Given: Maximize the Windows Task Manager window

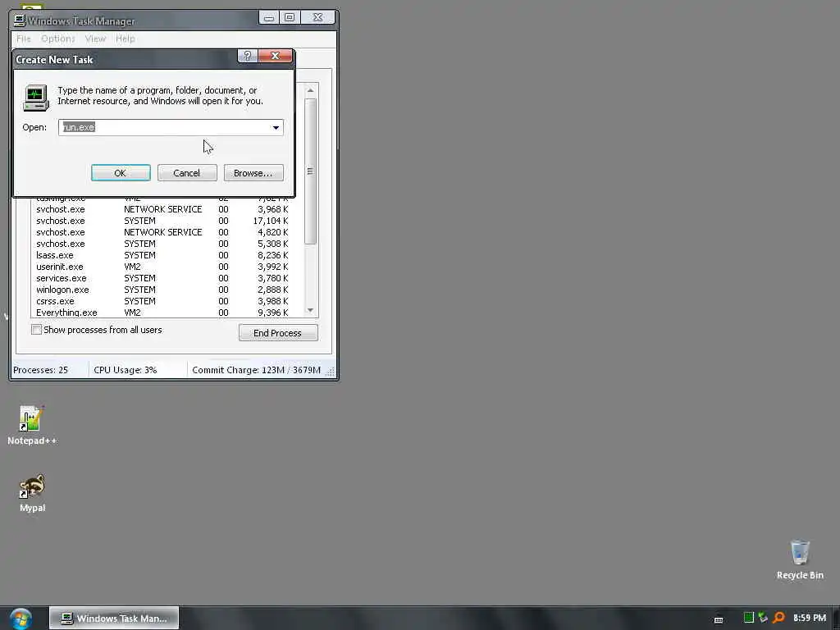Looking at the screenshot, I should click(290, 18).
